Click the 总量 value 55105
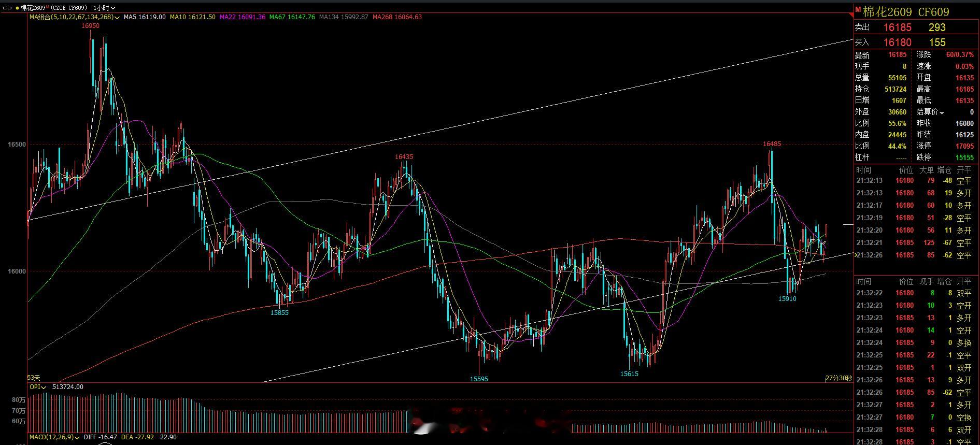Image resolution: width=980 pixels, height=445 pixels. pos(897,78)
